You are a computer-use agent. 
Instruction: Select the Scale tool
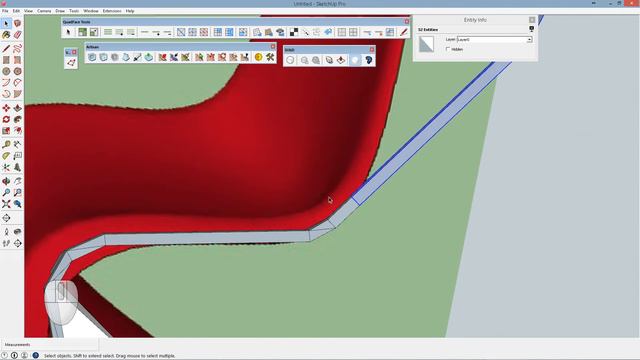click(6, 131)
